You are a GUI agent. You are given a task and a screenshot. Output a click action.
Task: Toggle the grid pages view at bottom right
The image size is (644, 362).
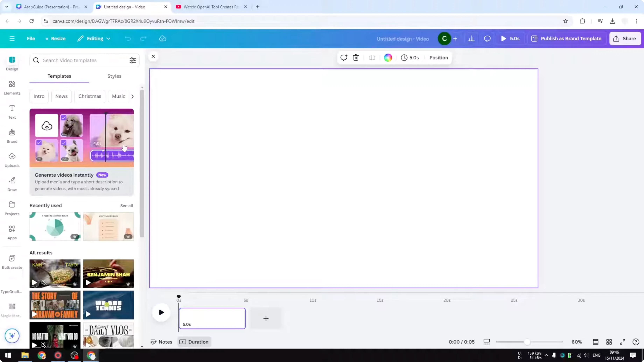pyautogui.click(x=609, y=342)
